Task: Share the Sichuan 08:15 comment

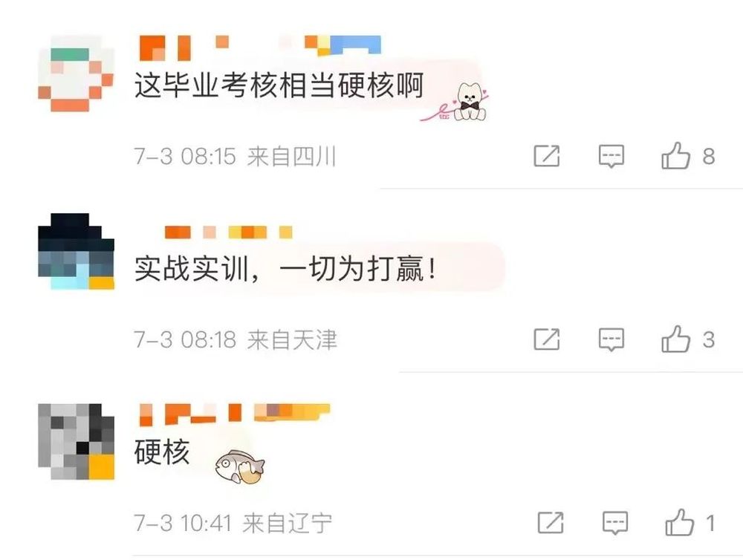Action: [x=547, y=155]
